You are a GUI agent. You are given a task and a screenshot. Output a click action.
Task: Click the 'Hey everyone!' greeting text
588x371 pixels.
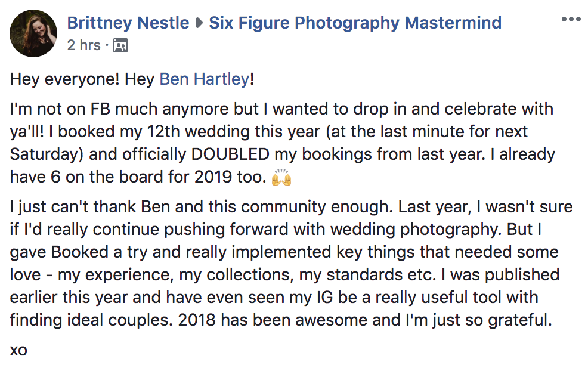pyautogui.click(x=64, y=79)
